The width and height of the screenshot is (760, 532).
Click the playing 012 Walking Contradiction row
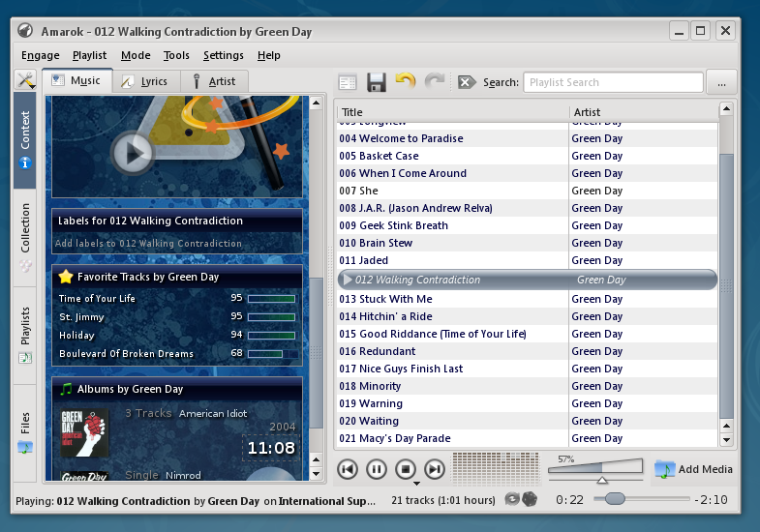528,280
